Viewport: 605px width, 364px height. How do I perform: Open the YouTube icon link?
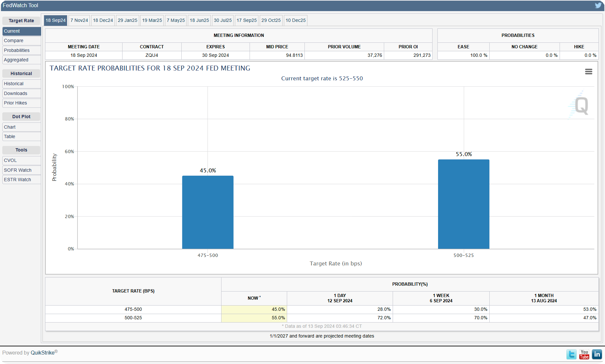coord(584,354)
